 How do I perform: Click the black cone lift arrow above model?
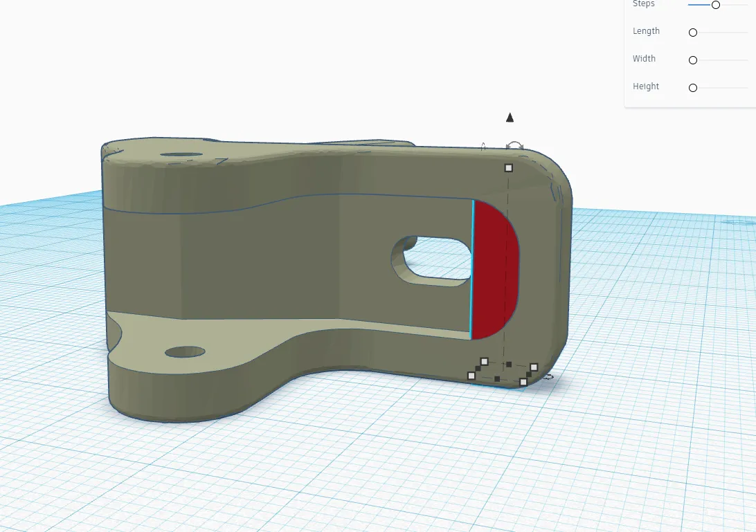point(510,118)
